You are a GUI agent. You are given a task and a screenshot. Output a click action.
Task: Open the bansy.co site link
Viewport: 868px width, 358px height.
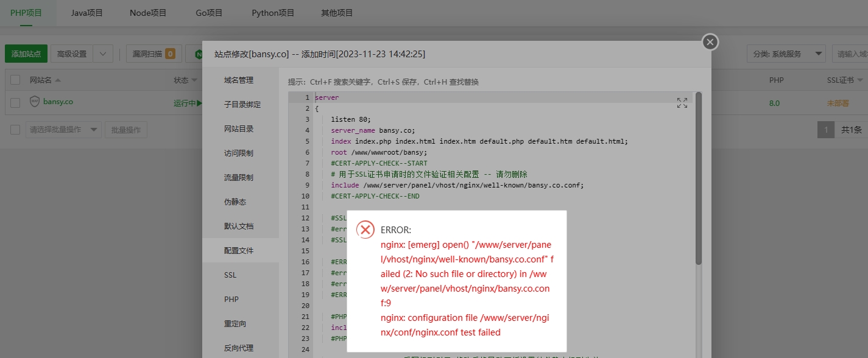pos(58,102)
